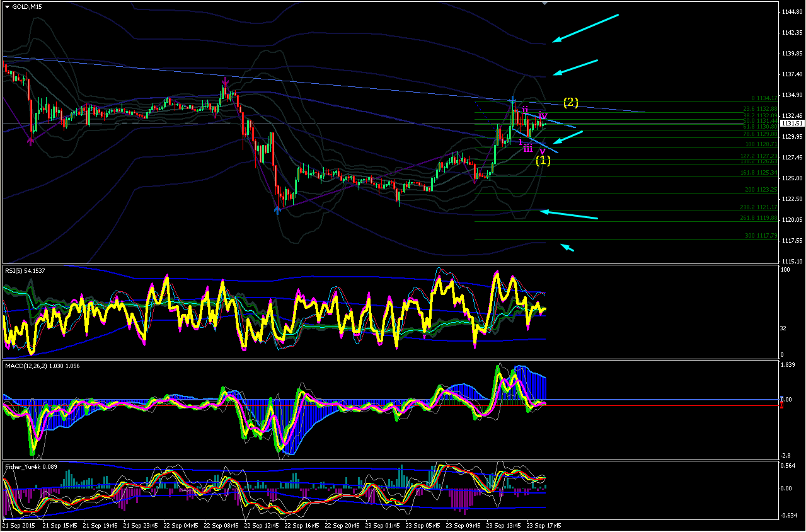Click the 1144.80 price on the scale

791,12
